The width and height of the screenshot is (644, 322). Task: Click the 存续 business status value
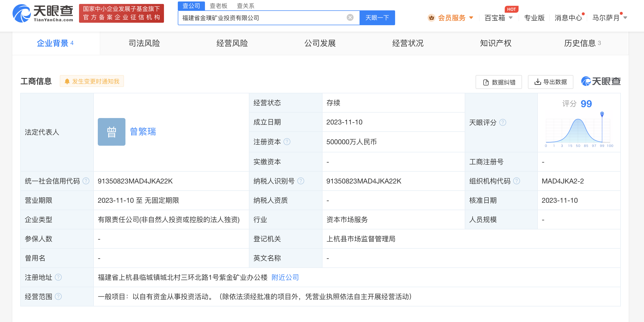(333, 103)
